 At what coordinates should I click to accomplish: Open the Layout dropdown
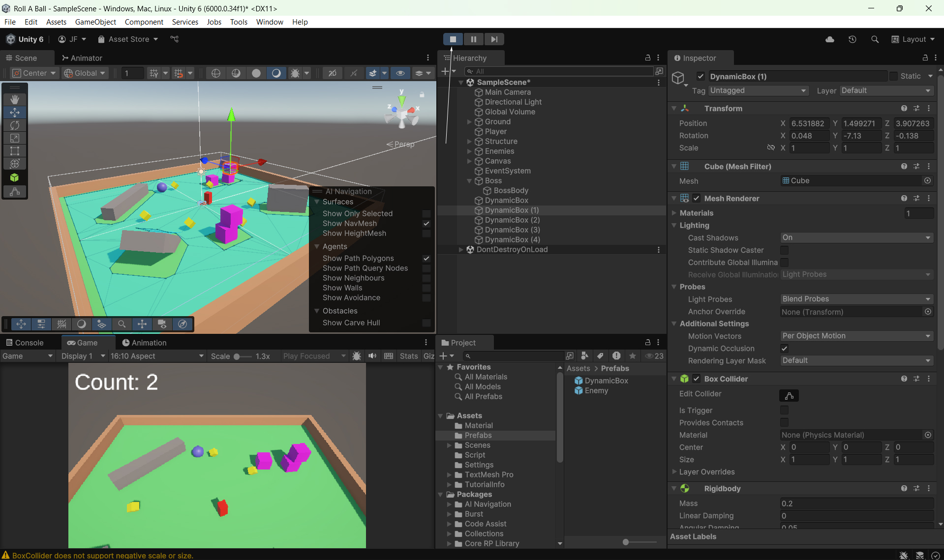coord(913,39)
